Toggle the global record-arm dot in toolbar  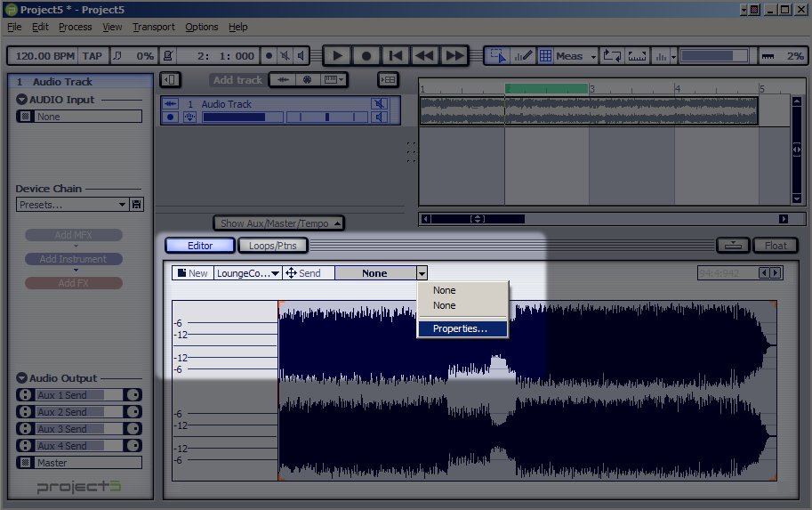(x=269, y=56)
